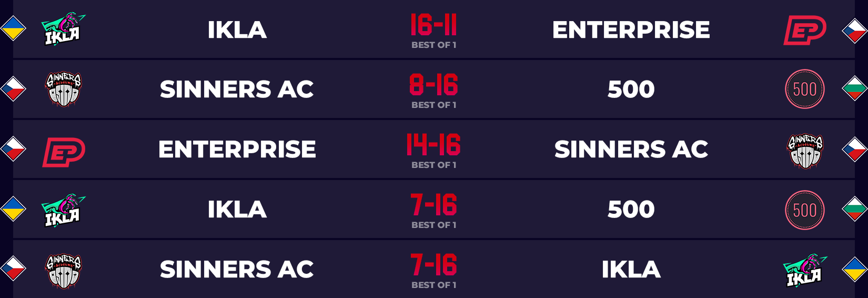868x298 pixels.
Task: Select team name SINNERS AC in the second row
Action: coord(237,90)
